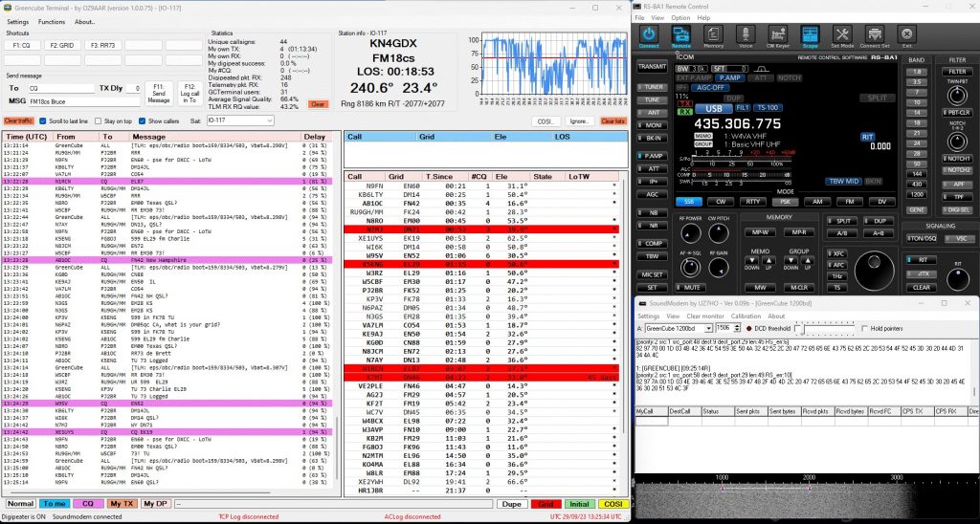Click the GROUP up arrow
The width and height of the screenshot is (980, 524).
(x=808, y=260)
